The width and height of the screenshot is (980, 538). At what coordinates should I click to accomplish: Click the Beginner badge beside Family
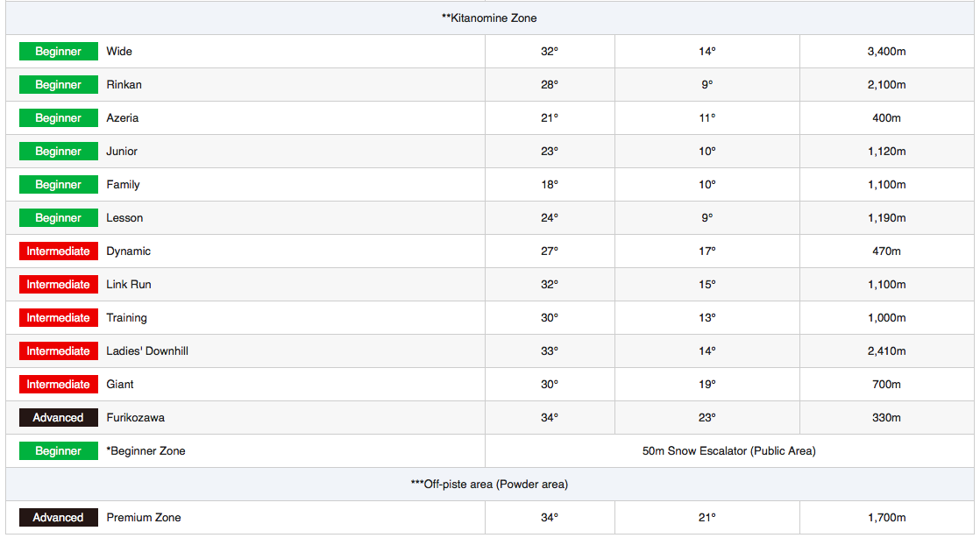(58, 185)
